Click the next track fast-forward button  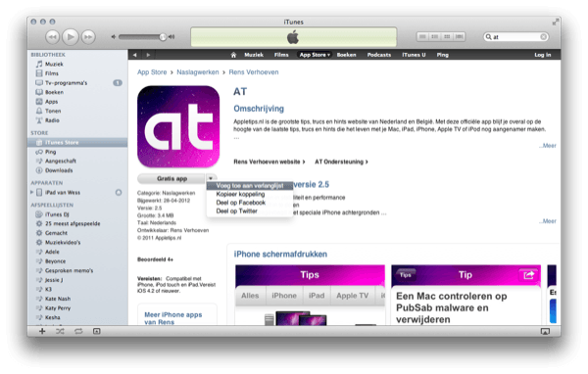pos(88,37)
